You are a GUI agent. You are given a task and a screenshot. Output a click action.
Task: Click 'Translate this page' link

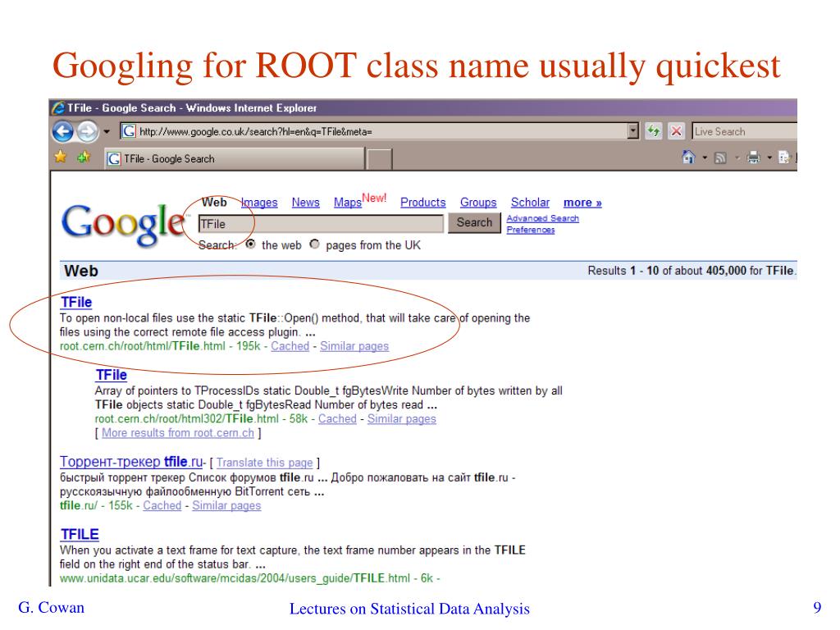[x=265, y=463]
